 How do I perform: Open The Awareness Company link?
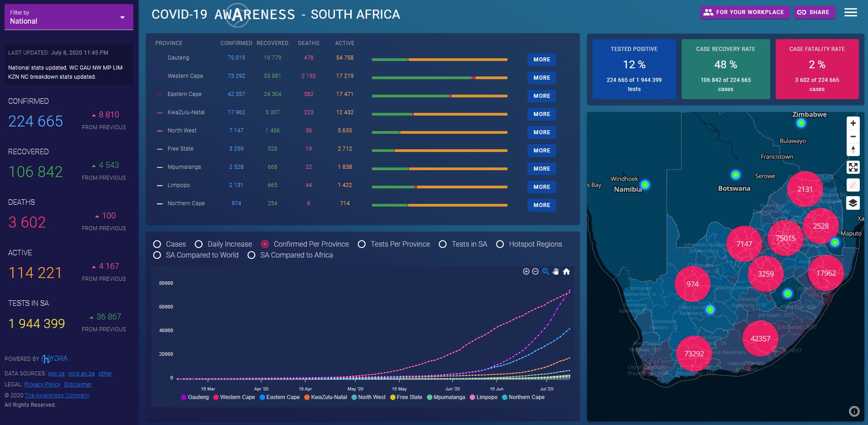57,395
